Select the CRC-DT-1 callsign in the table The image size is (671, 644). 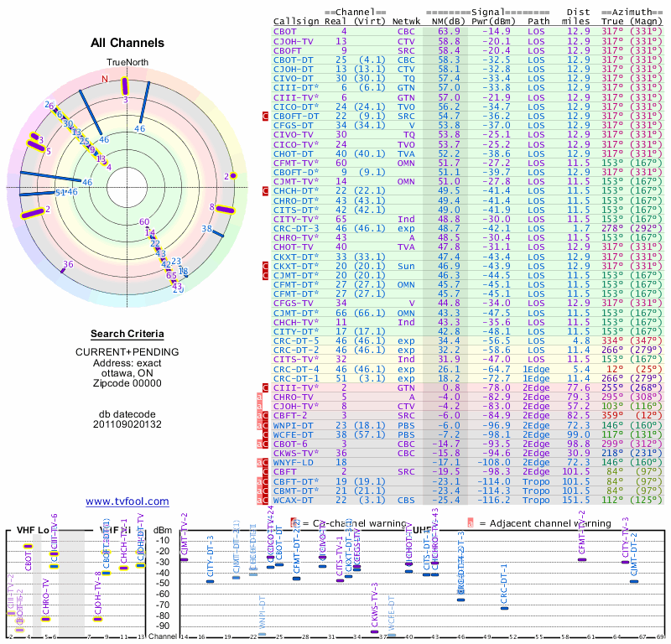pyautogui.click(x=296, y=378)
